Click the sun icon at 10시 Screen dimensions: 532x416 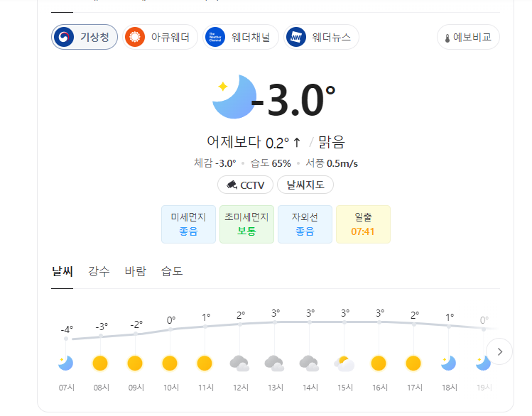pyautogui.click(x=170, y=363)
